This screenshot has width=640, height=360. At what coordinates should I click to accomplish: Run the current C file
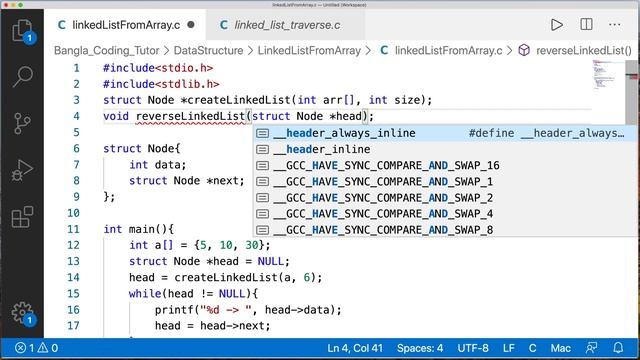[556, 25]
